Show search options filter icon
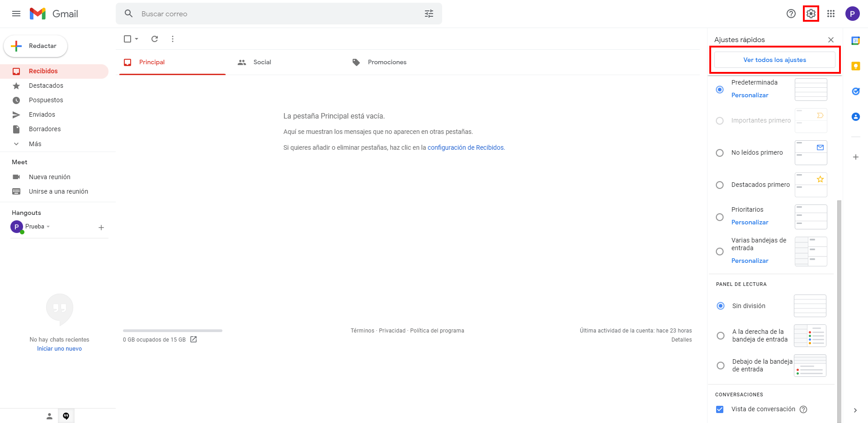868x423 pixels. pyautogui.click(x=429, y=14)
